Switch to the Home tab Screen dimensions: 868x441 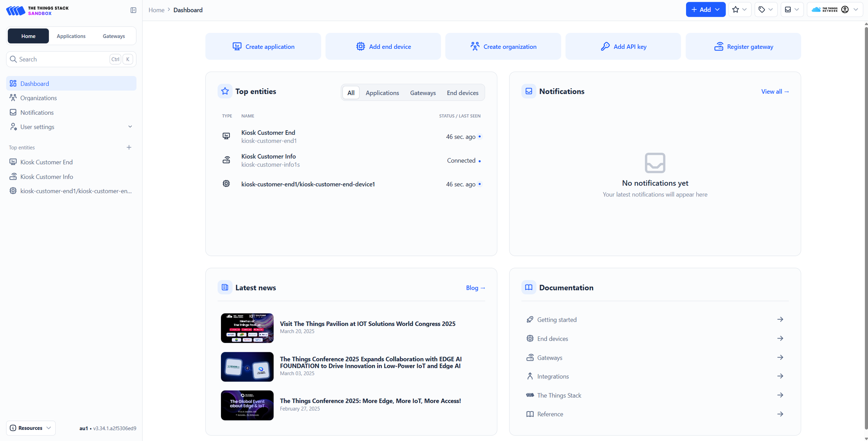[x=28, y=36]
